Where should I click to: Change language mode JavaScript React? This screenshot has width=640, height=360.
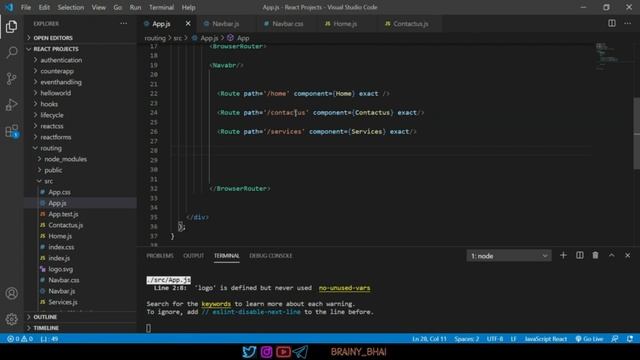(x=546, y=339)
